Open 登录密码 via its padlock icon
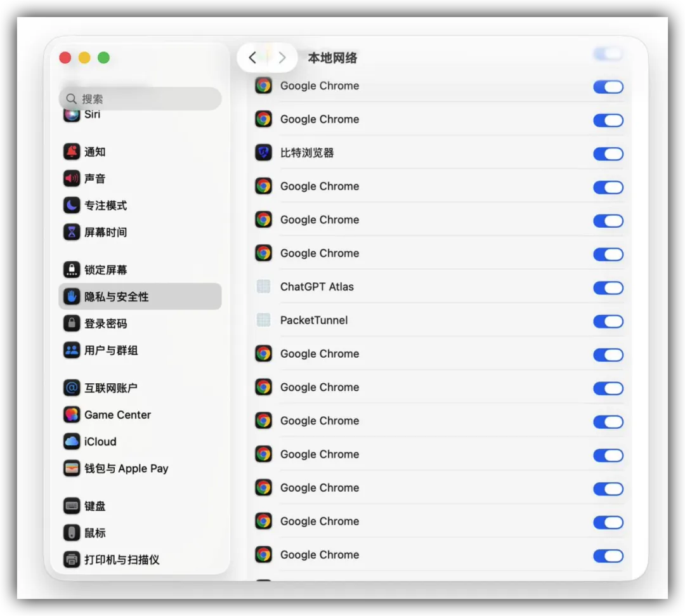This screenshot has height=616, width=685. (72, 324)
